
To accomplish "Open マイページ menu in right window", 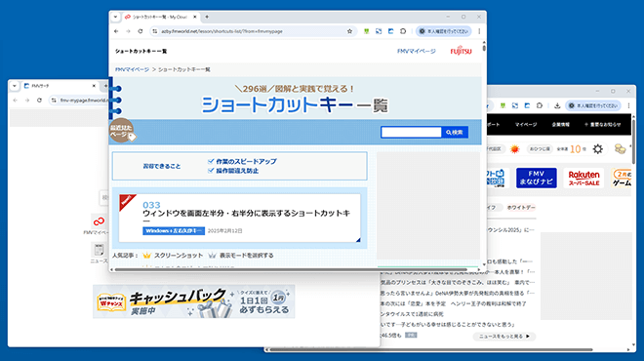I will point(526,125).
